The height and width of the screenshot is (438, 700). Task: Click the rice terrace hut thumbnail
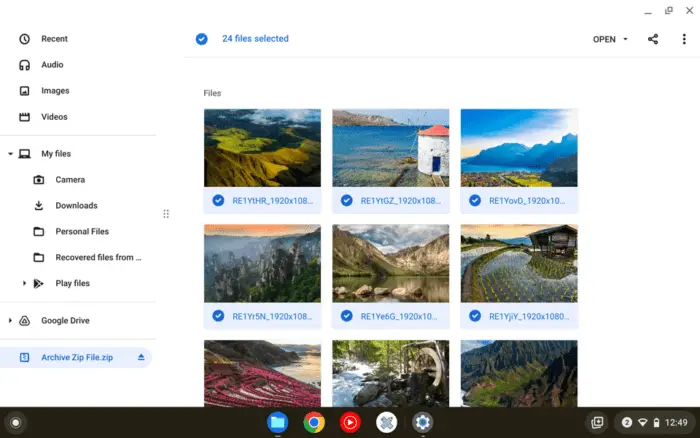519,263
